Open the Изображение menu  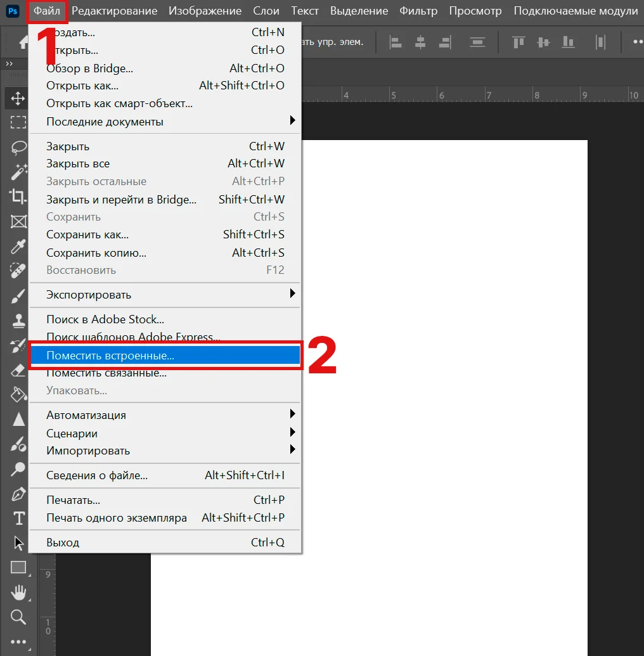205,11
